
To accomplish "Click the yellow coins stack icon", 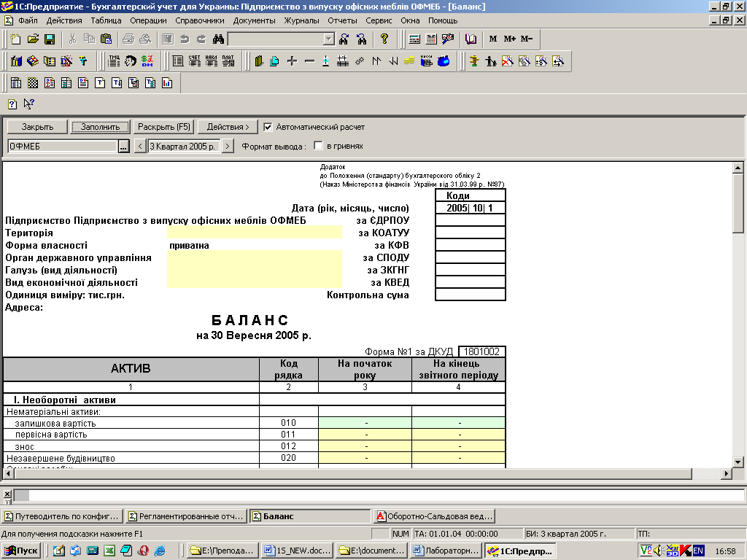I will 409,61.
